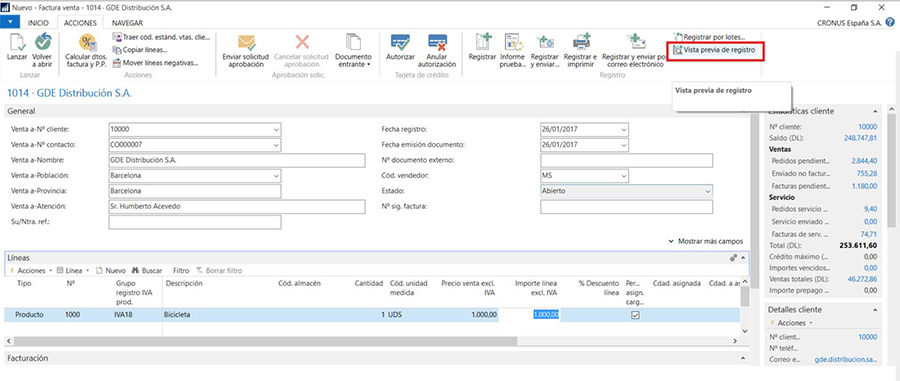This screenshot has width=900, height=381.
Task: Click Registrar y enviar por correo electrónico
Action: tap(634, 49)
